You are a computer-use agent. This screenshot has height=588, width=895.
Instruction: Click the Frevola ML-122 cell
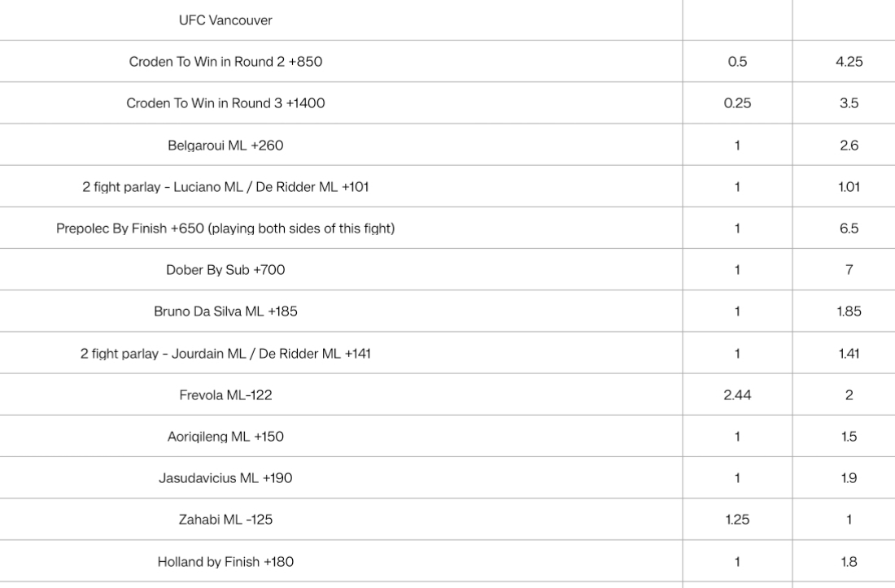(x=225, y=395)
